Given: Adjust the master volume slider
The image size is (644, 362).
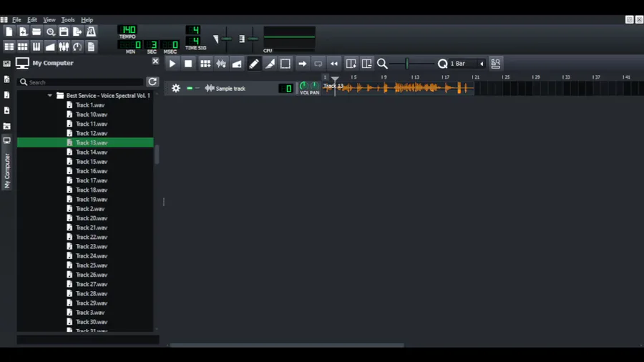Looking at the screenshot, I should pos(226,39).
